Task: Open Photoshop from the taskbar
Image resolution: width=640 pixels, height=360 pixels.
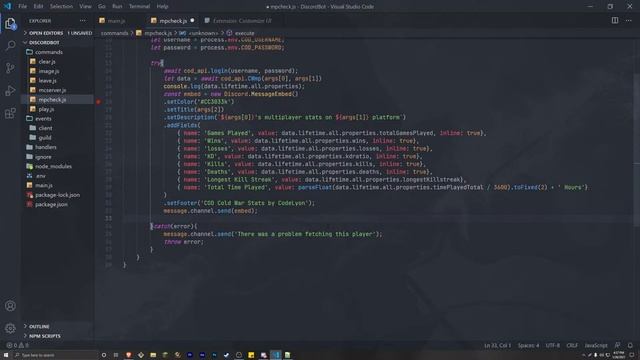Action: pos(214,355)
